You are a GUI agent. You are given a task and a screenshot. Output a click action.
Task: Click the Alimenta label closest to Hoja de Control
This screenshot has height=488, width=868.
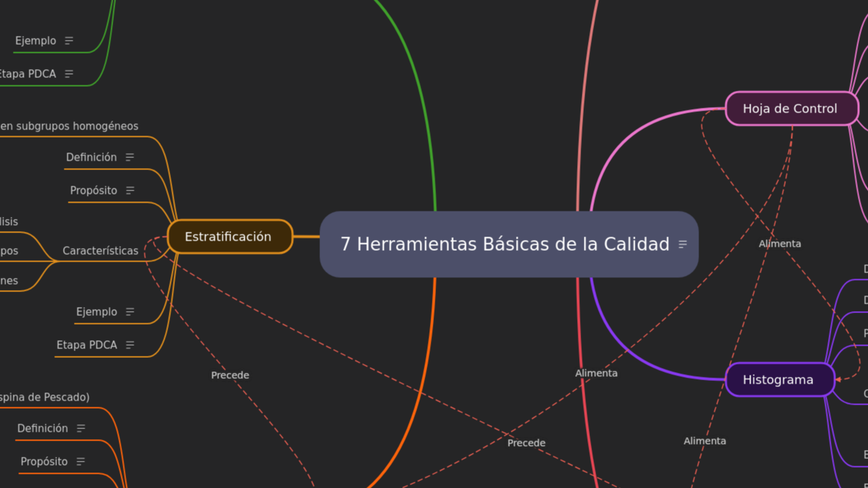click(x=780, y=244)
